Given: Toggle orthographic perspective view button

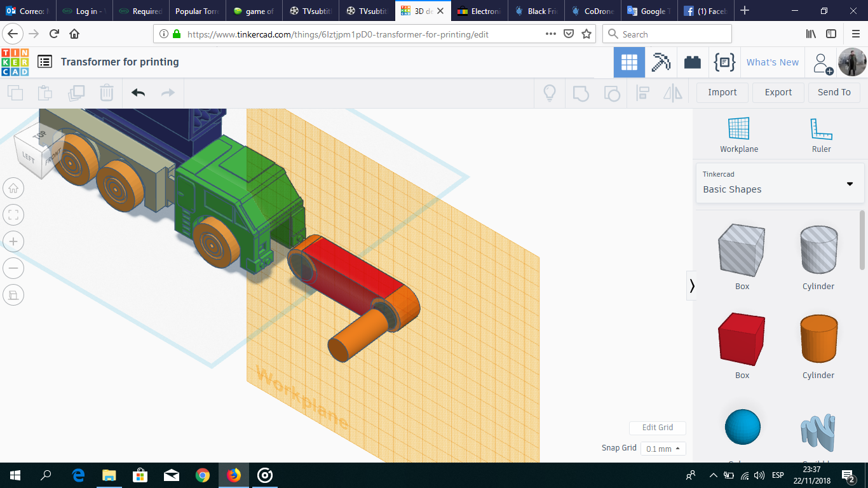Looking at the screenshot, I should (x=13, y=294).
